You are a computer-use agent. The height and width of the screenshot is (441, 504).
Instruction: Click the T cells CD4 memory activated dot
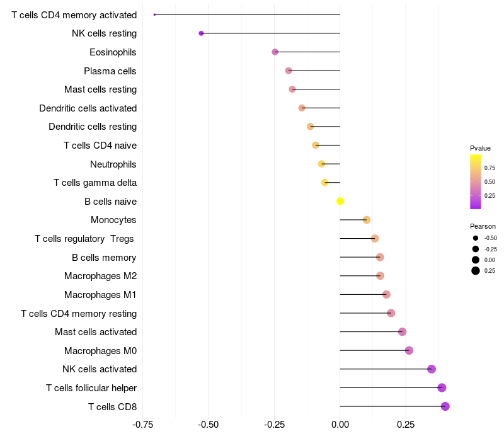point(154,14)
